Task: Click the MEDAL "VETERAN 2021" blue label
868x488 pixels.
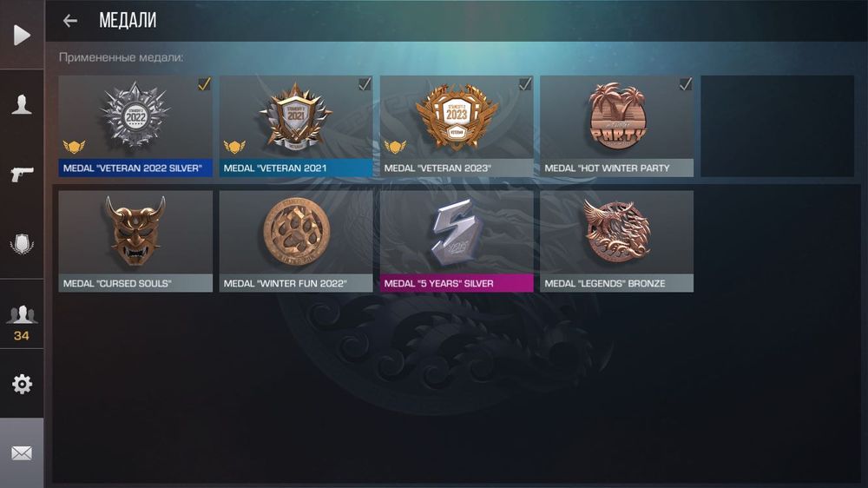Action: pyautogui.click(x=296, y=168)
